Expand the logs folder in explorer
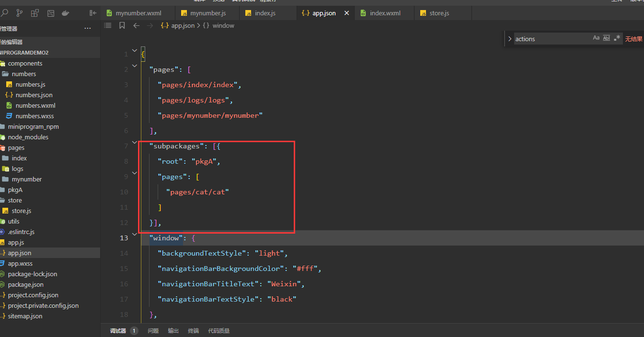 click(x=50, y=168)
